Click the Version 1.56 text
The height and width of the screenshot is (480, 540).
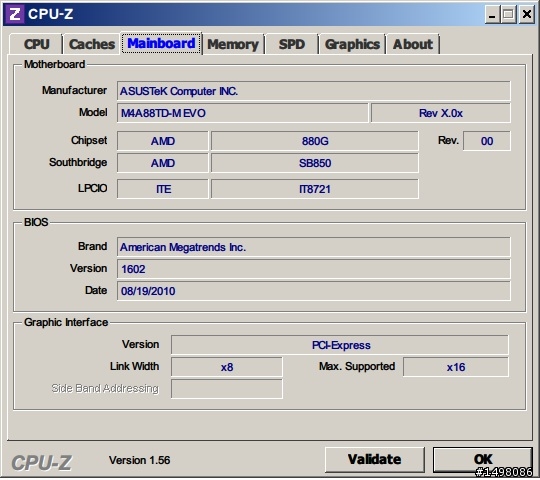[139, 460]
